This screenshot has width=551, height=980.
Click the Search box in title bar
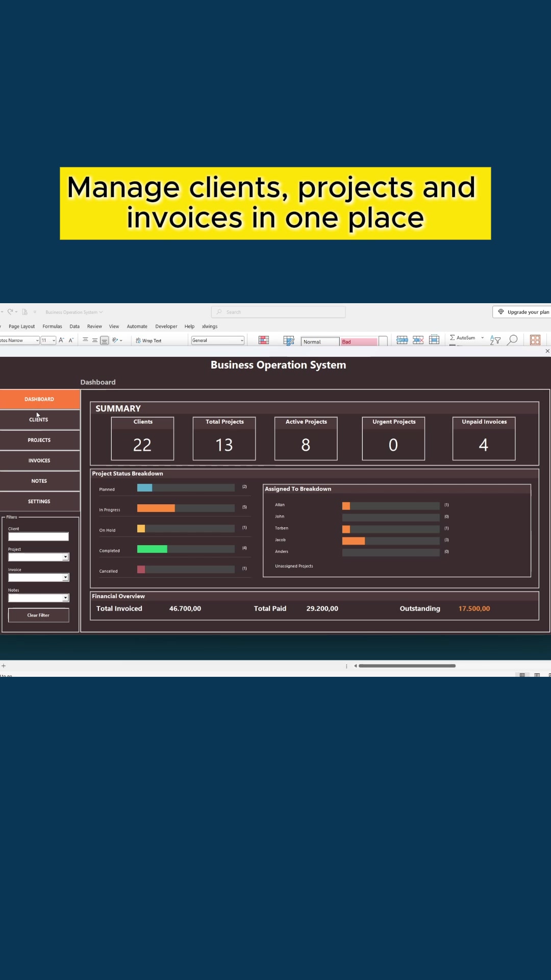pyautogui.click(x=278, y=312)
